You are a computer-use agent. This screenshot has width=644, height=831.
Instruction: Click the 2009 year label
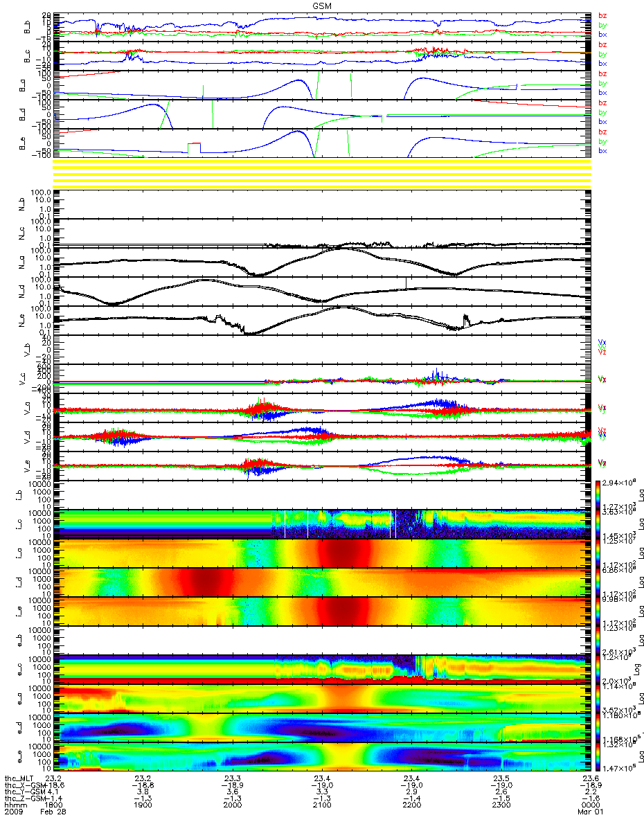(x=15, y=813)
